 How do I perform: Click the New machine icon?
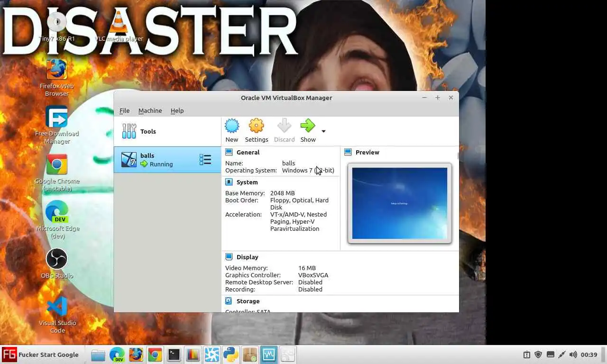tap(232, 126)
